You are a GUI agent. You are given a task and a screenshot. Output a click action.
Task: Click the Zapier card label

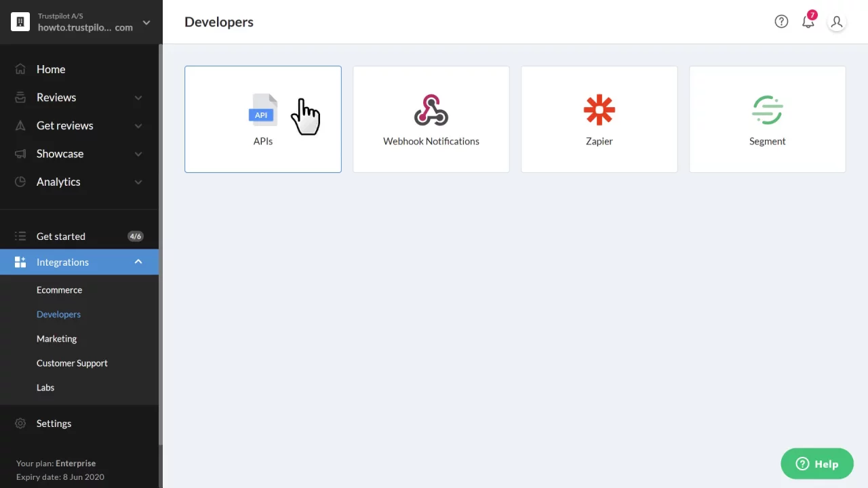pyautogui.click(x=599, y=141)
